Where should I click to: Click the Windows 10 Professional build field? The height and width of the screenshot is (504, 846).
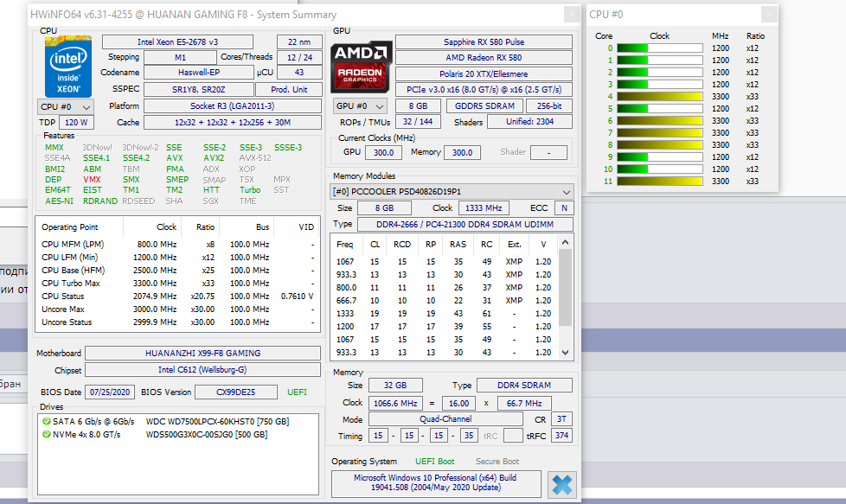(436, 483)
